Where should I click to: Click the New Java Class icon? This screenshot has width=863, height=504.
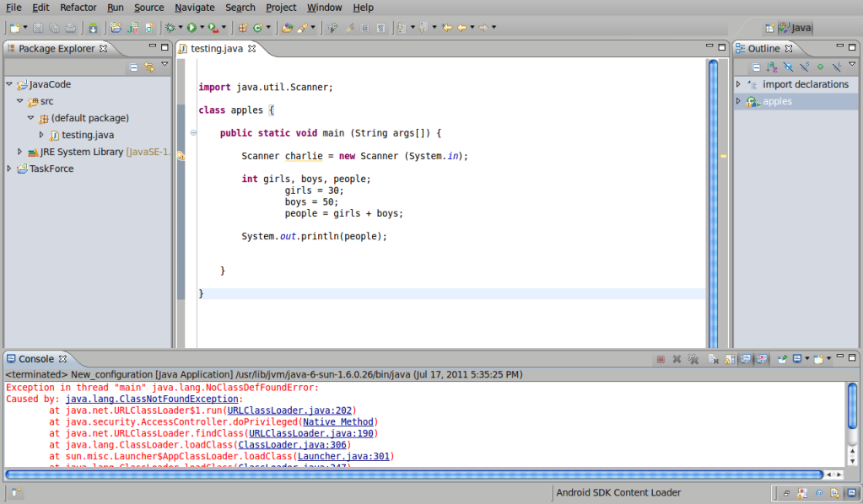tap(259, 28)
